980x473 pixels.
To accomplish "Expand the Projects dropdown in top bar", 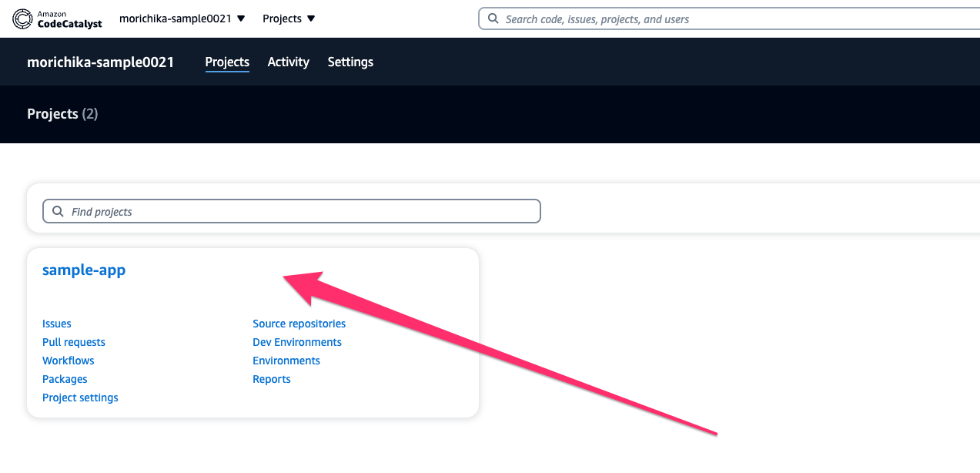I will (x=289, y=18).
